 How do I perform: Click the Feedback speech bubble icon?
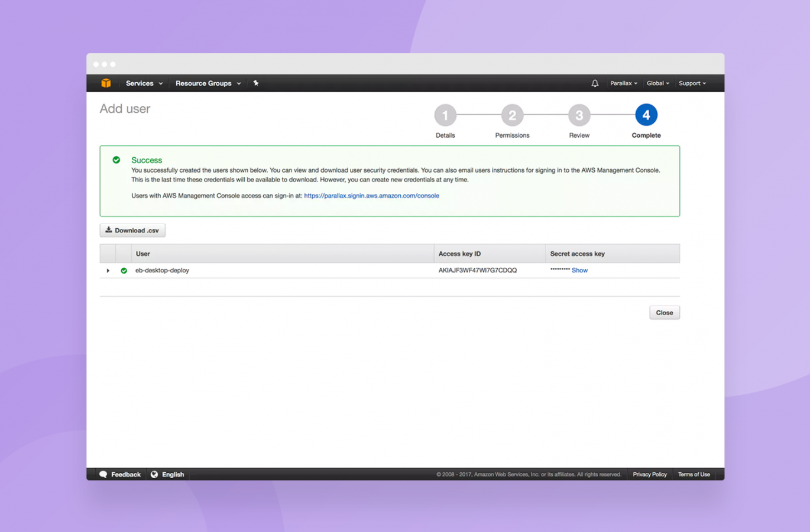pos(103,475)
